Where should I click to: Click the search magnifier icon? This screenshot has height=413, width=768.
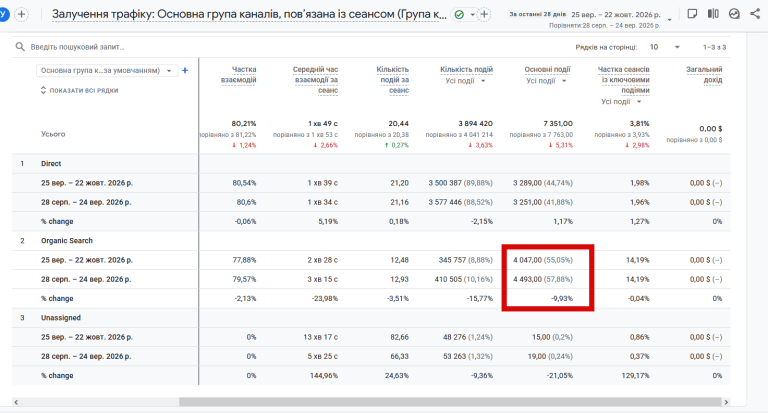20,47
